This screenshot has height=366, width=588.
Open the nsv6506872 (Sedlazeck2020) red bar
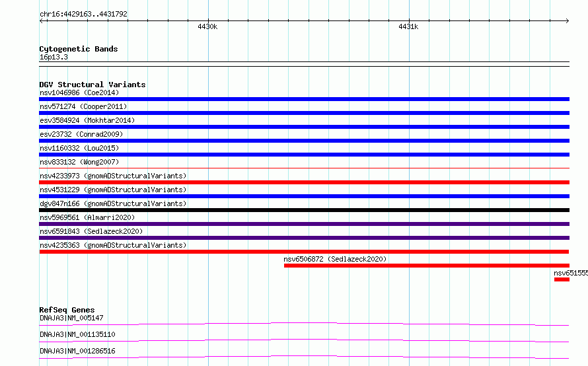[427, 266]
